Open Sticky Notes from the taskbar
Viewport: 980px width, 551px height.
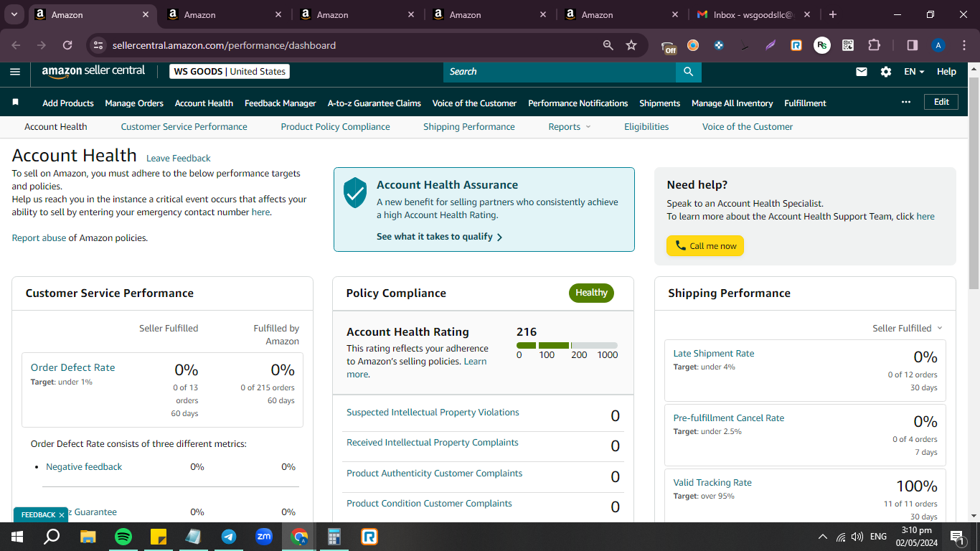point(159,537)
